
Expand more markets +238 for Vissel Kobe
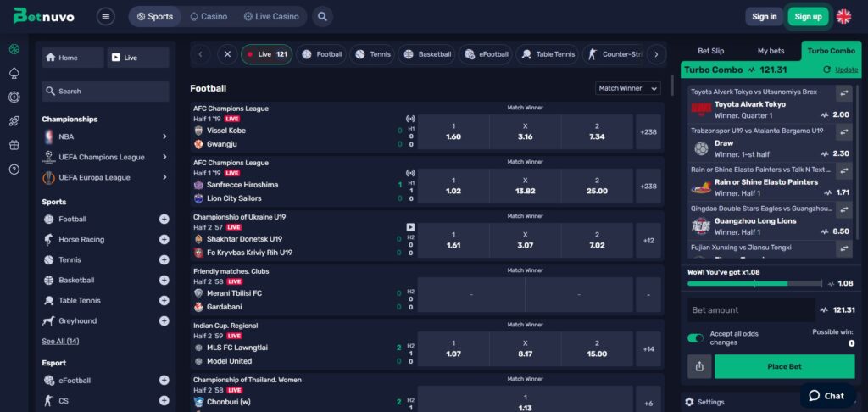coord(648,131)
